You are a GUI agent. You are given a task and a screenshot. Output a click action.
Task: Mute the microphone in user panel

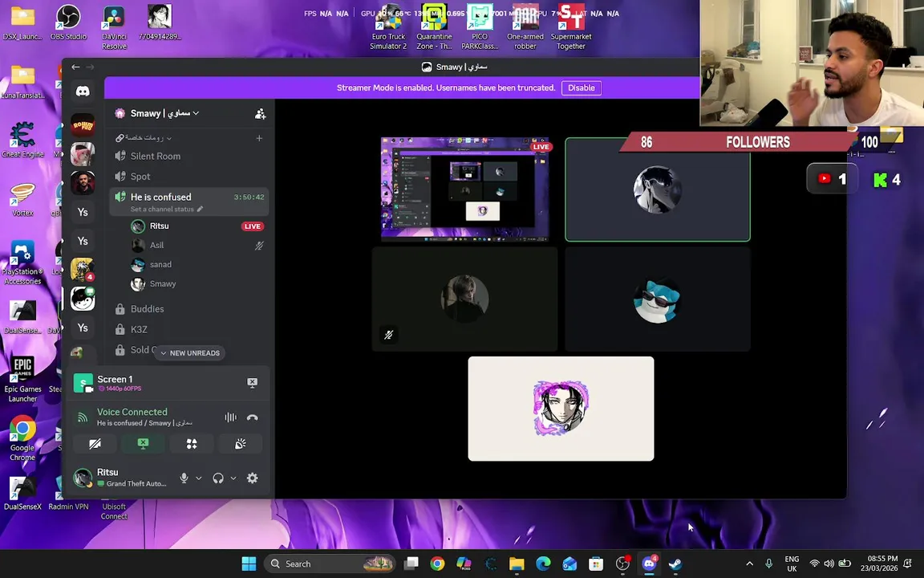[x=184, y=478]
